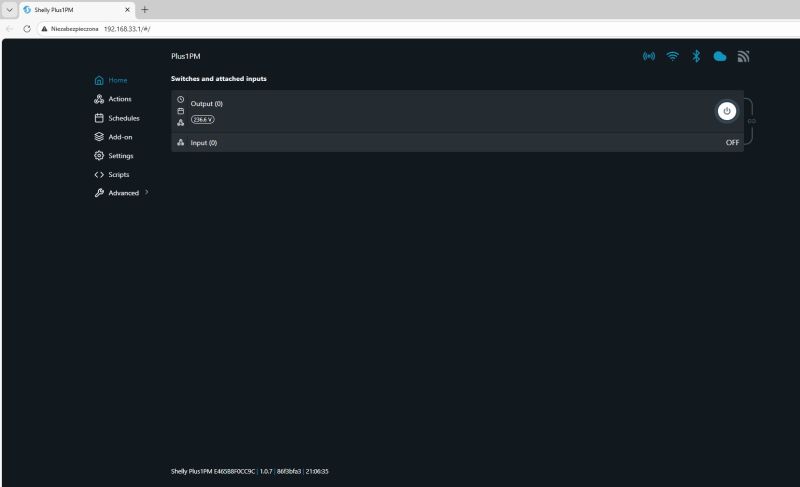Click the Settings gear icon
Screen dimensions: 800x487
pyautogui.click(x=99, y=156)
